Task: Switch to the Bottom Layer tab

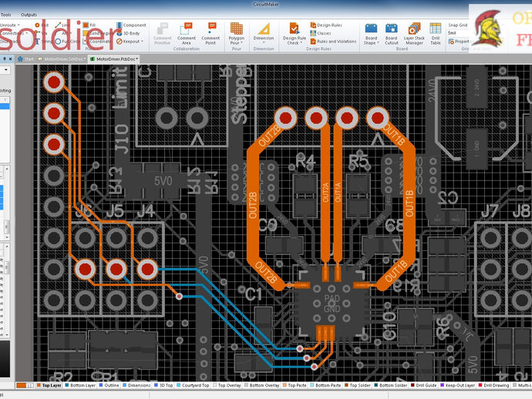Action: tap(80, 385)
